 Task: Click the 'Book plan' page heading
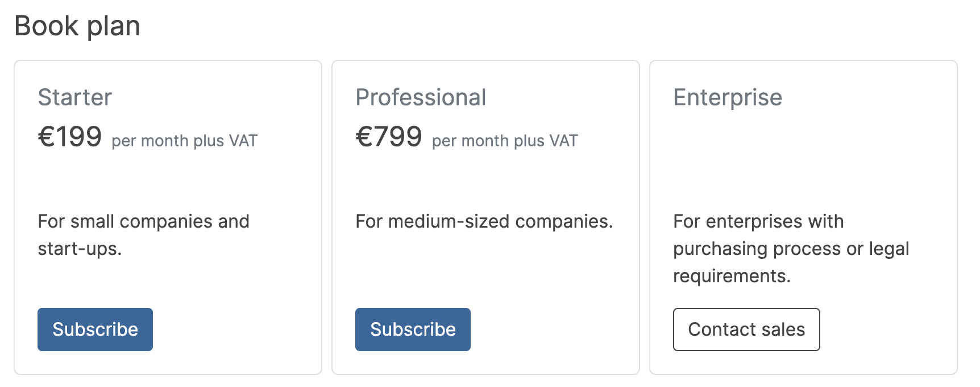[77, 26]
